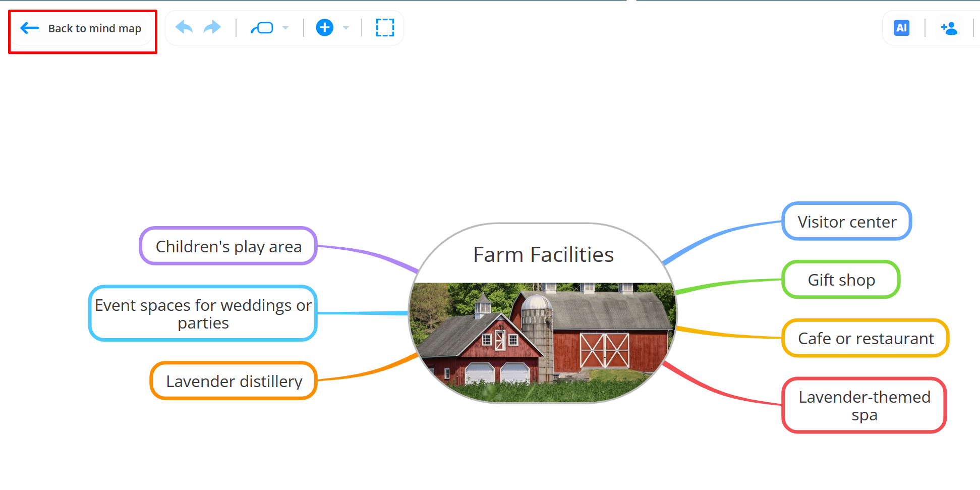This screenshot has width=980, height=490.
Task: Click 'Back to mind map'
Action: [94, 29]
